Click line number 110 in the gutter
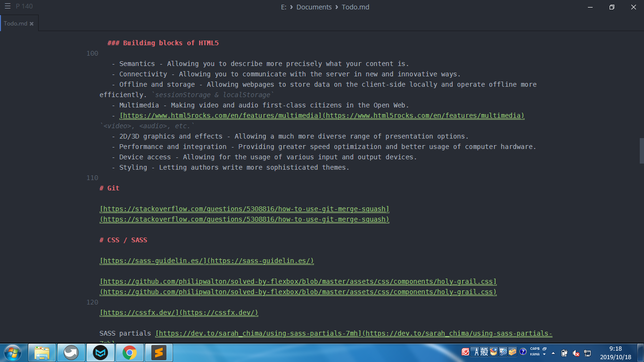Viewport: 644px width, 362px height. pos(92,178)
